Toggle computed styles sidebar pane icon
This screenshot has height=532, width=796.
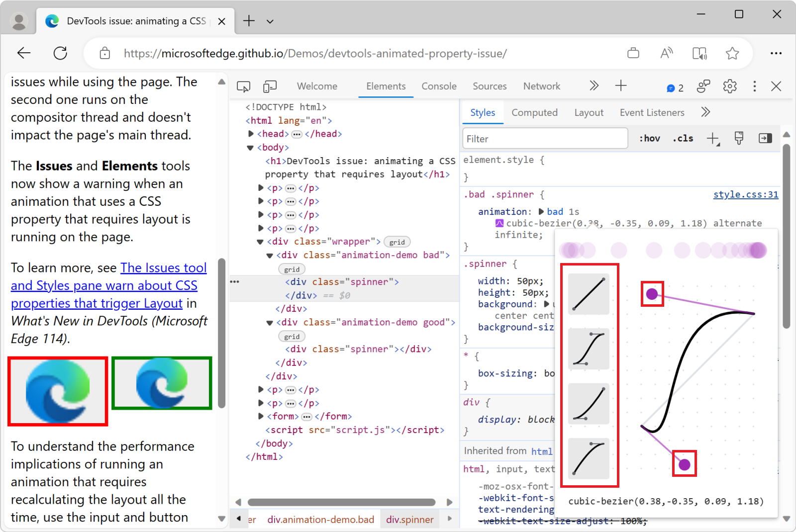pos(765,139)
